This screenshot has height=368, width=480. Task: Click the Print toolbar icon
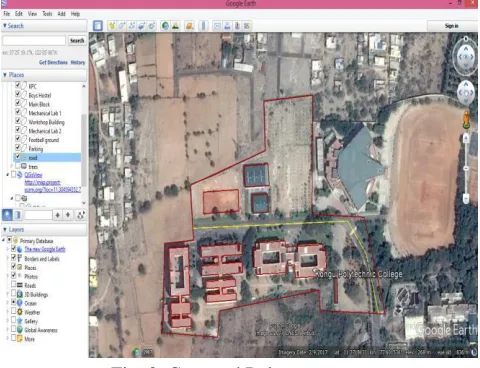(x=227, y=26)
